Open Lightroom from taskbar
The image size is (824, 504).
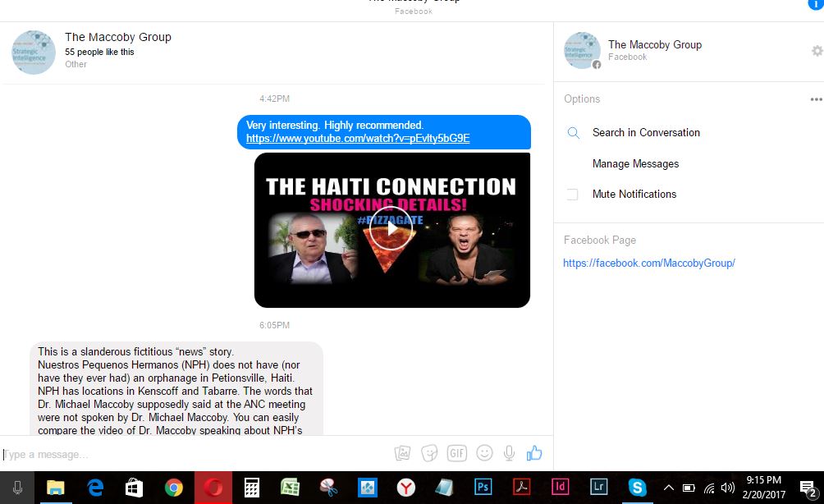tap(598, 487)
